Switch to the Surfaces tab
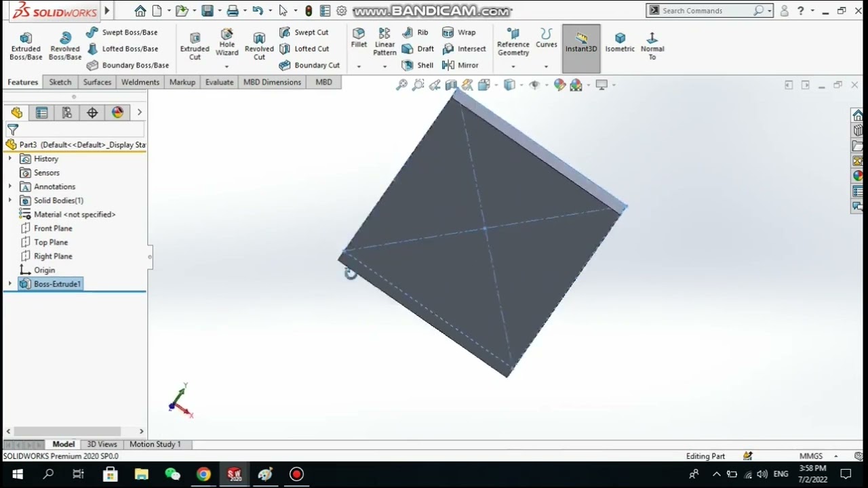This screenshot has width=868, height=488. [97, 82]
